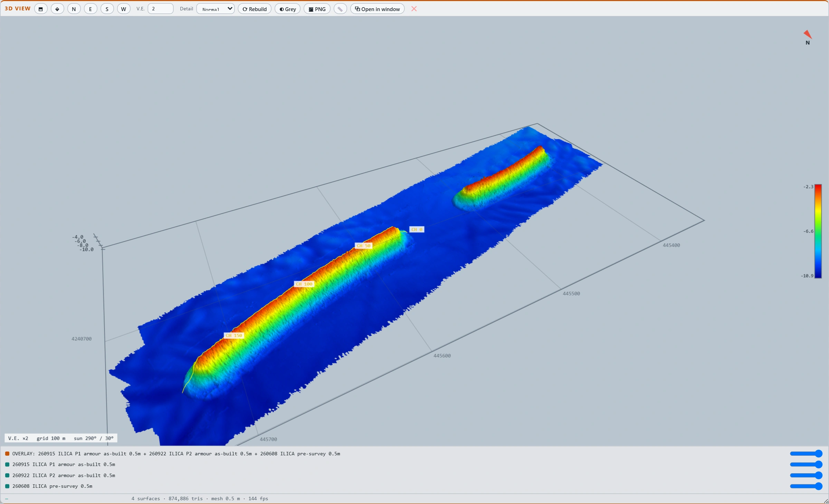
Task: Rebuild the 3D mesh
Action: click(255, 9)
